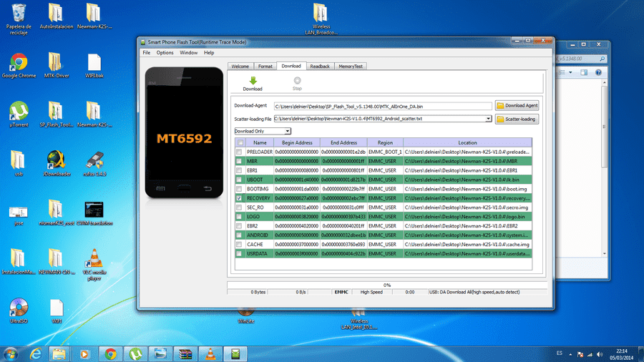
Task: Expand the Scatter-loading File path dropdown
Action: point(488,119)
